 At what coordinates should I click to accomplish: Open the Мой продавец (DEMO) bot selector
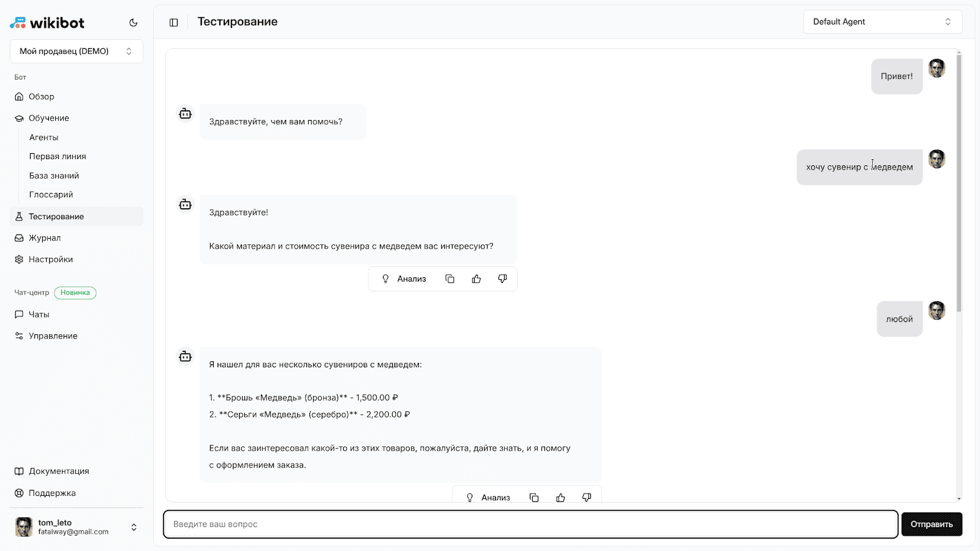(77, 51)
